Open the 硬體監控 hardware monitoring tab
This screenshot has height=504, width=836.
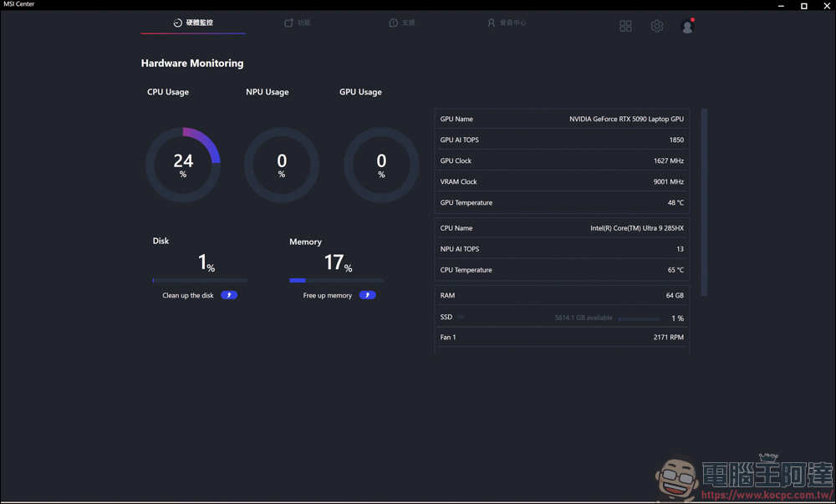[199, 23]
